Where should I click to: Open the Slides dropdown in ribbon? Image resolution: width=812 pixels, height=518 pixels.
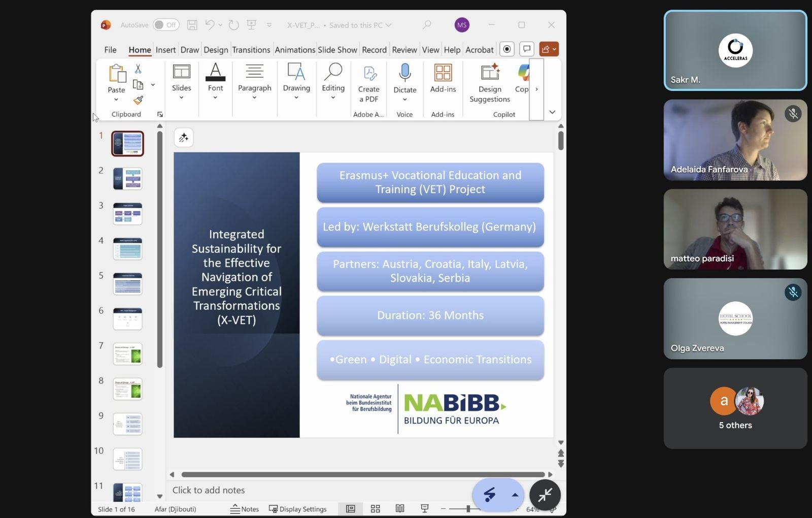pyautogui.click(x=181, y=81)
